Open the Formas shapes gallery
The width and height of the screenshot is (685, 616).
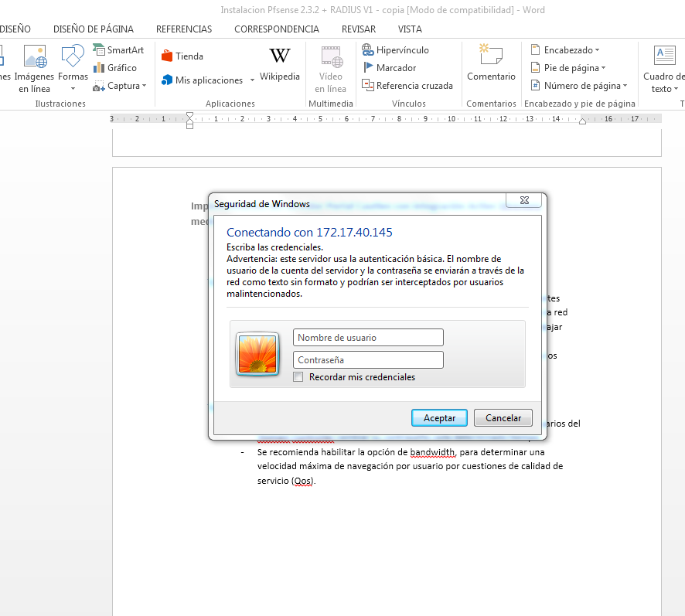[73, 69]
